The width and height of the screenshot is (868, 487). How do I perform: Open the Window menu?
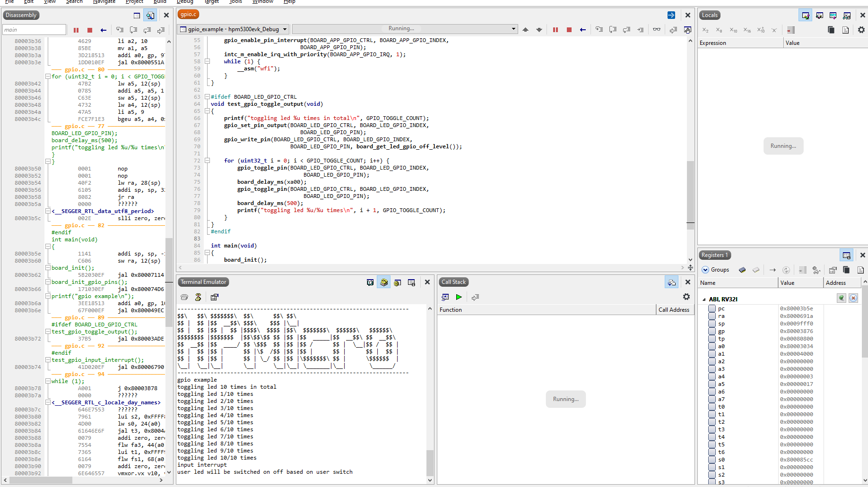pos(263,2)
